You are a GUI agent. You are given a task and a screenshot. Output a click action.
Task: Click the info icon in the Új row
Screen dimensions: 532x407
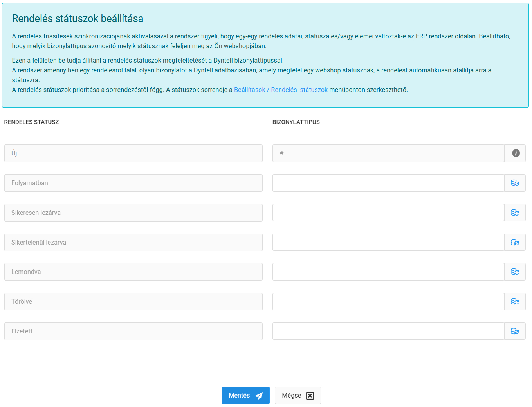(516, 153)
